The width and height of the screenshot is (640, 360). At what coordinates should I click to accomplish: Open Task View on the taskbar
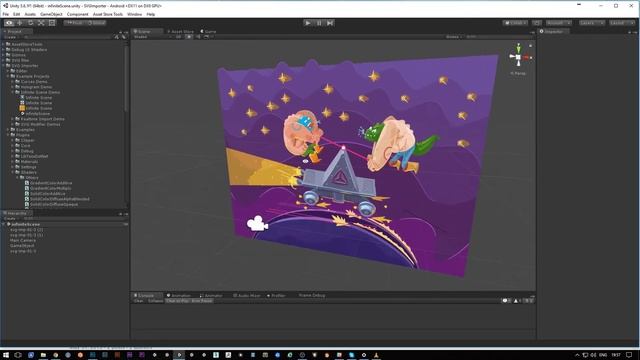click(x=18, y=355)
